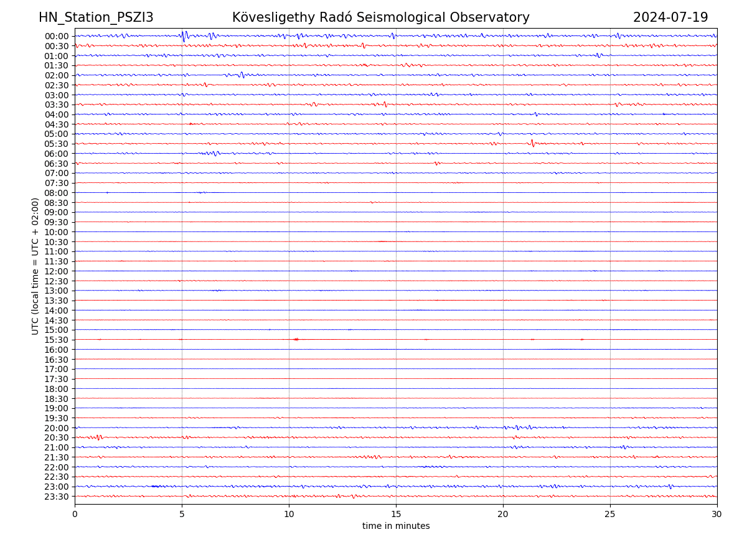747x560 pixels.
Task: Click the red spike on the 05:30 trace
Action: tap(532, 143)
